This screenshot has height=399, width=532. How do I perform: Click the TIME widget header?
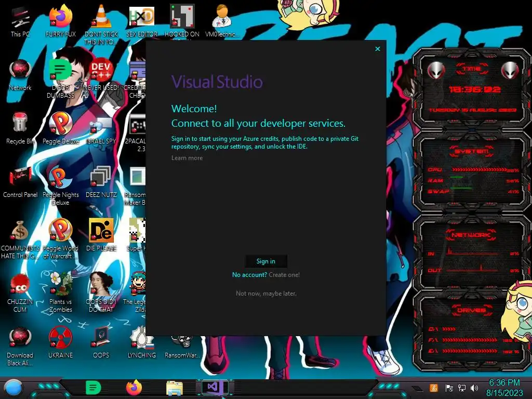pyautogui.click(x=472, y=69)
